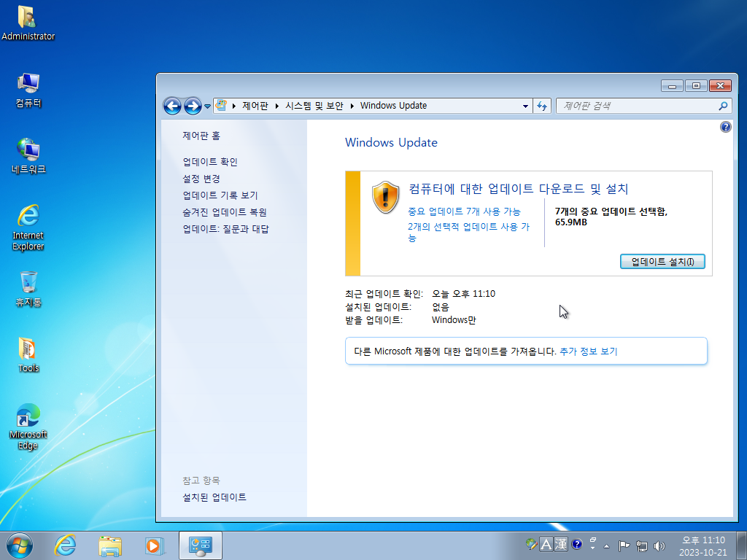Image resolution: width=747 pixels, height=560 pixels.
Task: Click the control panel icon in address bar
Action: pos(221,105)
